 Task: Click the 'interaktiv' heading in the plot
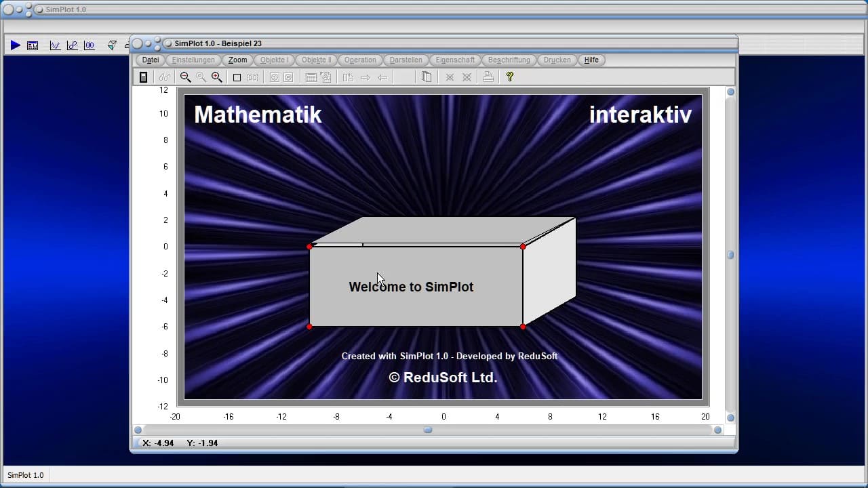(640, 115)
